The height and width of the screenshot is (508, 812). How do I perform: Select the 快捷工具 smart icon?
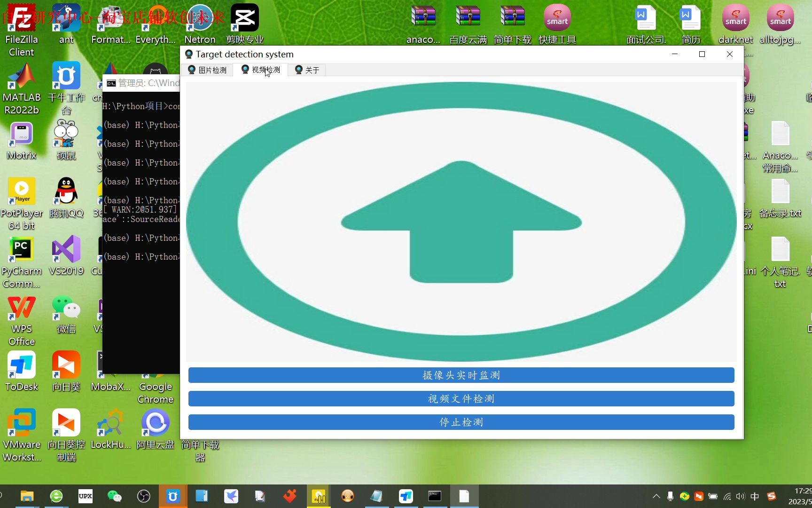557,24
